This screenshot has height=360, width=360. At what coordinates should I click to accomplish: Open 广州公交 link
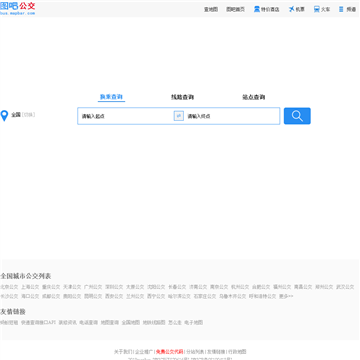[93, 287]
